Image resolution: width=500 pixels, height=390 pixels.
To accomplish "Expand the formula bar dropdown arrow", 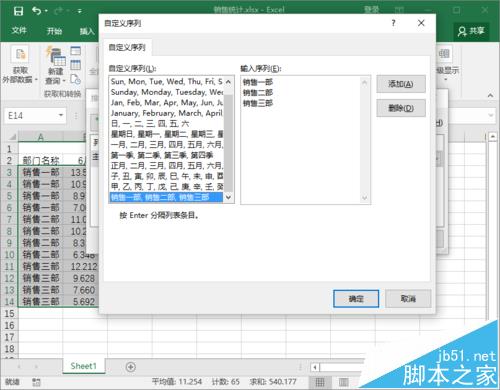I will [490, 115].
